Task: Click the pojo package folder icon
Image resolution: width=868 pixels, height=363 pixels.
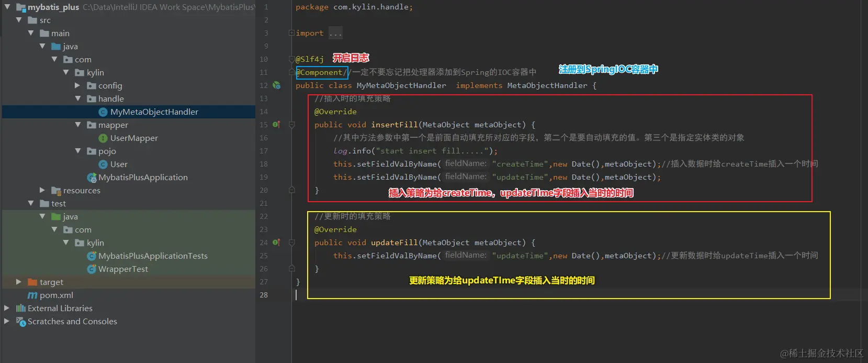Action: (x=92, y=151)
